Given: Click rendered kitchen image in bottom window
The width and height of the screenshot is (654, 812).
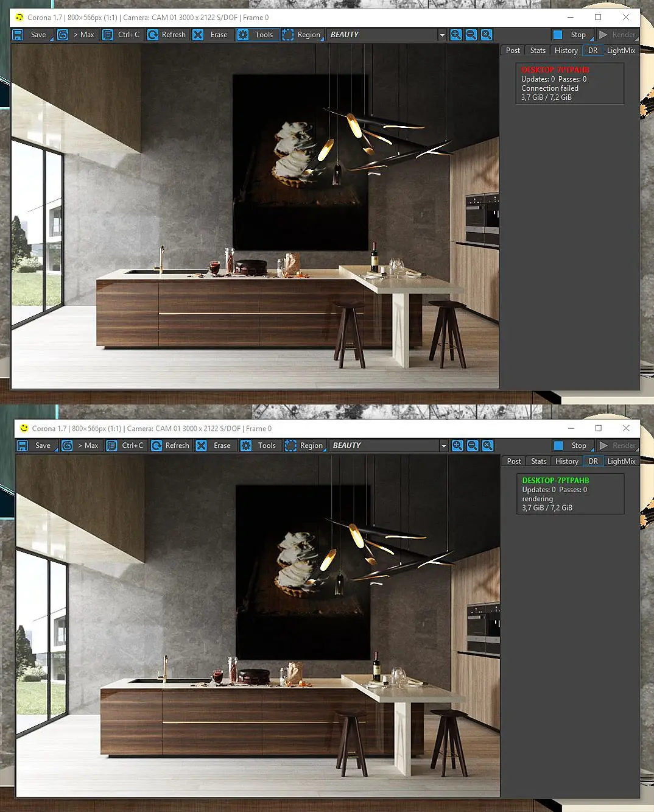Looking at the screenshot, I should click(x=258, y=626).
